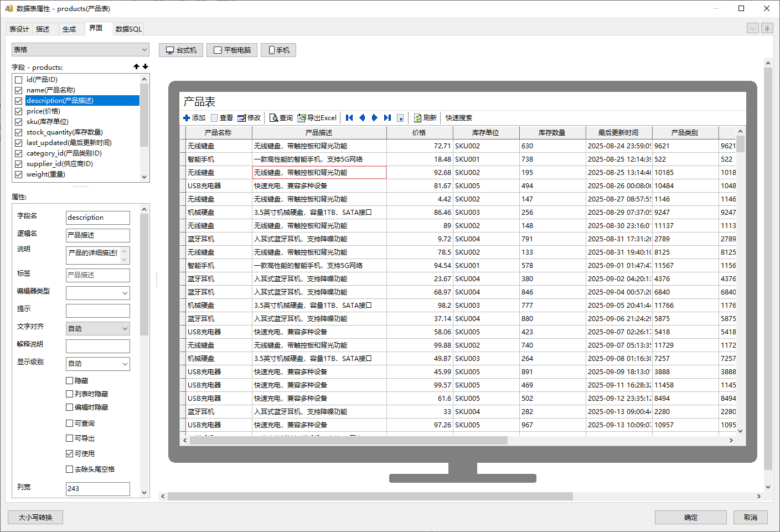
Task: Jump to first record navigation arrow
Action: click(349, 118)
